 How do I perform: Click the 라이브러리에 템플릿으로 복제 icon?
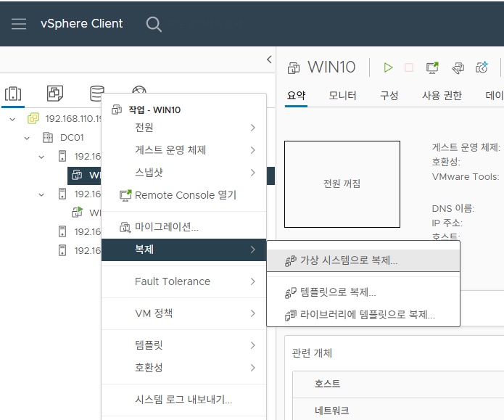291,315
